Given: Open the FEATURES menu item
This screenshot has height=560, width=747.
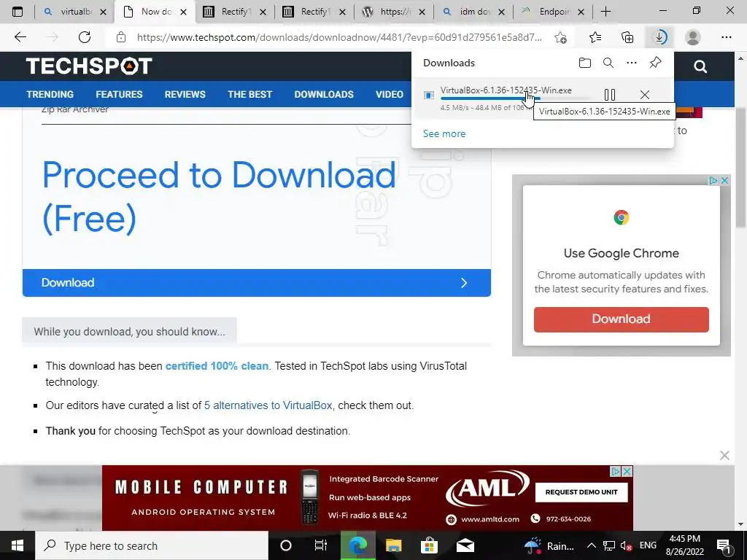Looking at the screenshot, I should (119, 94).
